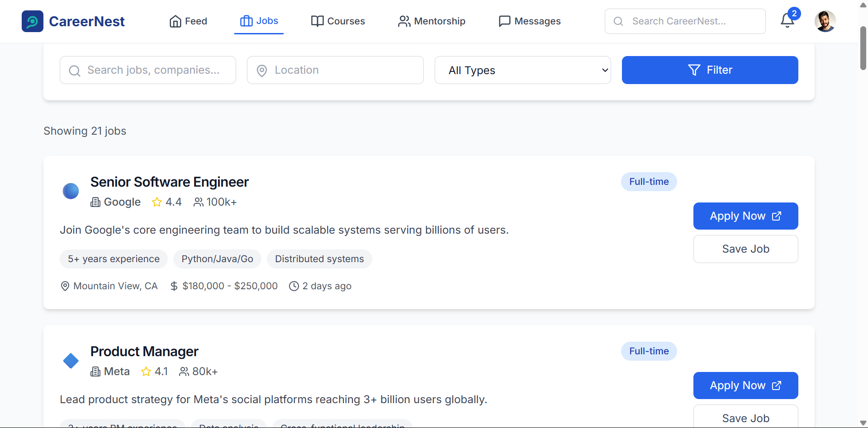Open the All Types dropdown
Image resolution: width=868 pixels, height=428 pixels.
(x=522, y=70)
